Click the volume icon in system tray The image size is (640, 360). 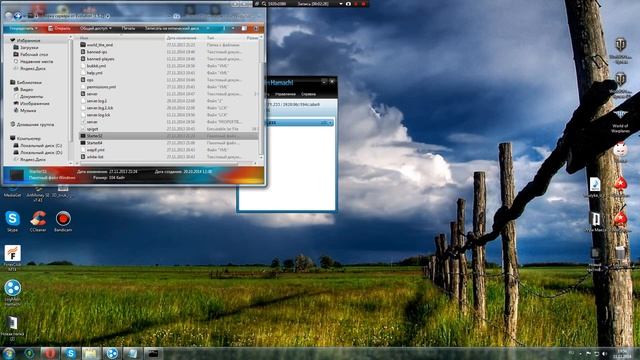604,353
